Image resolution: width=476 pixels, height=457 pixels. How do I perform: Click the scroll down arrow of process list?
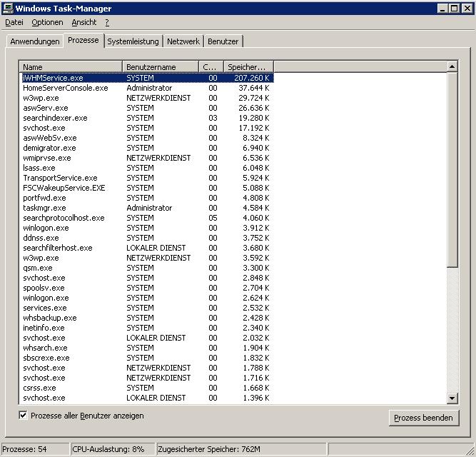pyautogui.click(x=452, y=398)
